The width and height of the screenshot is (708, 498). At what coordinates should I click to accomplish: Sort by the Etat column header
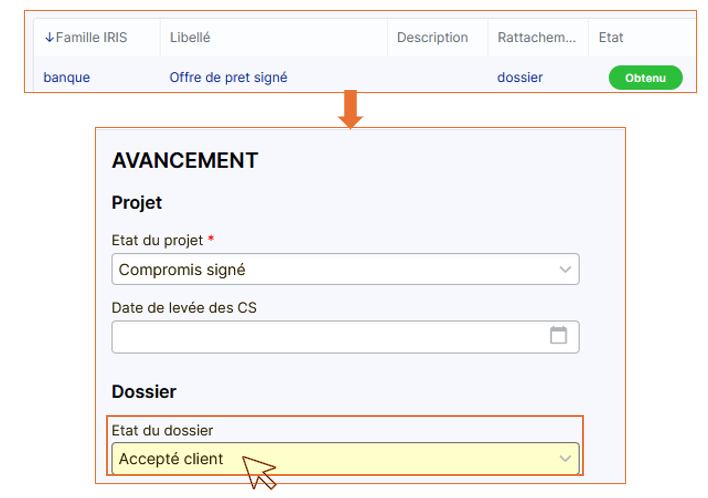(x=610, y=38)
